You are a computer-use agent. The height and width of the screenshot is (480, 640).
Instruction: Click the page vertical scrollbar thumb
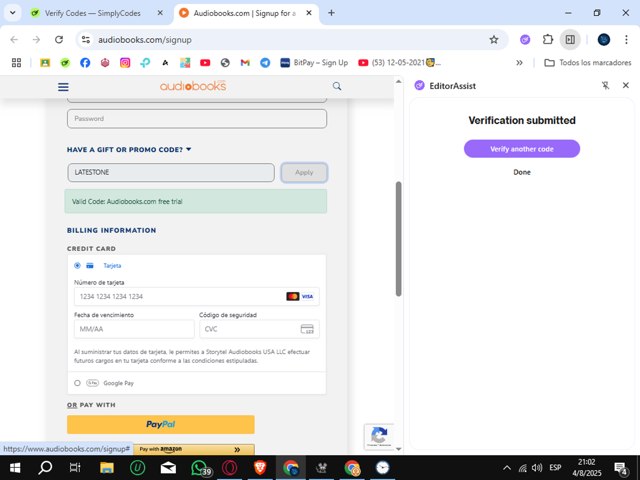(398, 239)
